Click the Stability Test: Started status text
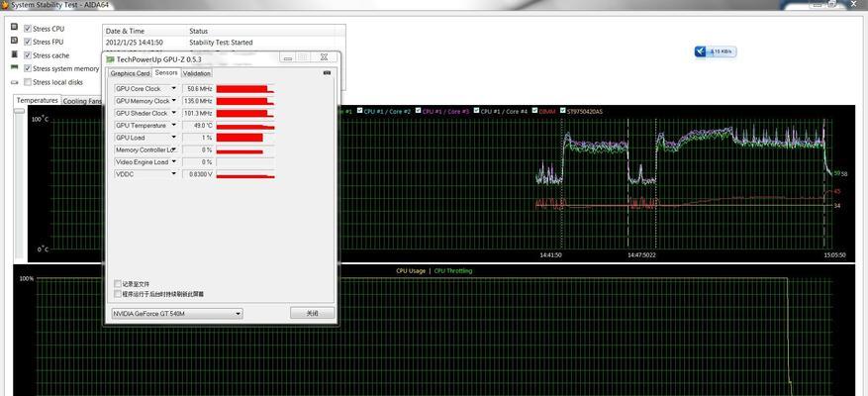868x396 pixels. 221,43
